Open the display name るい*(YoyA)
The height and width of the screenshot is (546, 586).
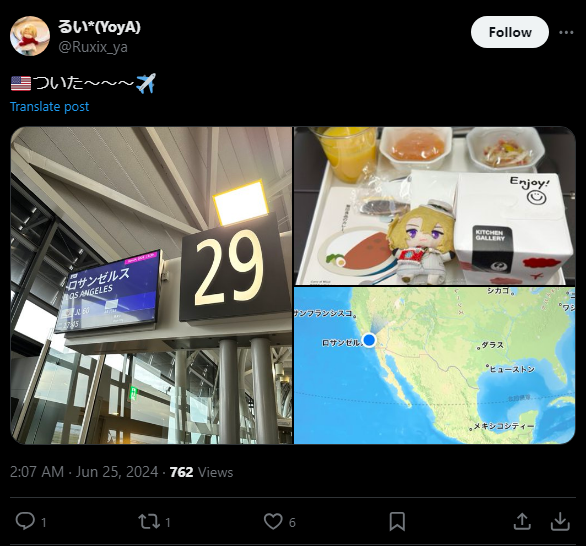click(99, 27)
